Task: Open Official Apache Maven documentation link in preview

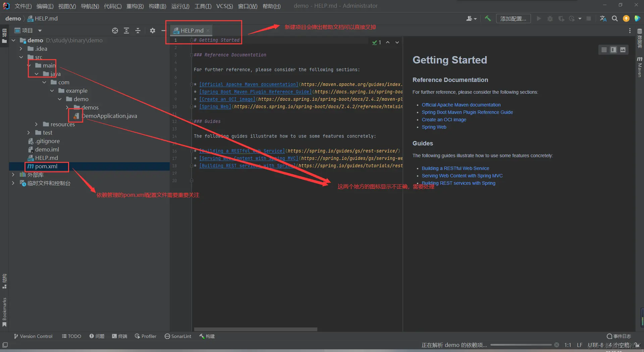Action: click(x=461, y=105)
